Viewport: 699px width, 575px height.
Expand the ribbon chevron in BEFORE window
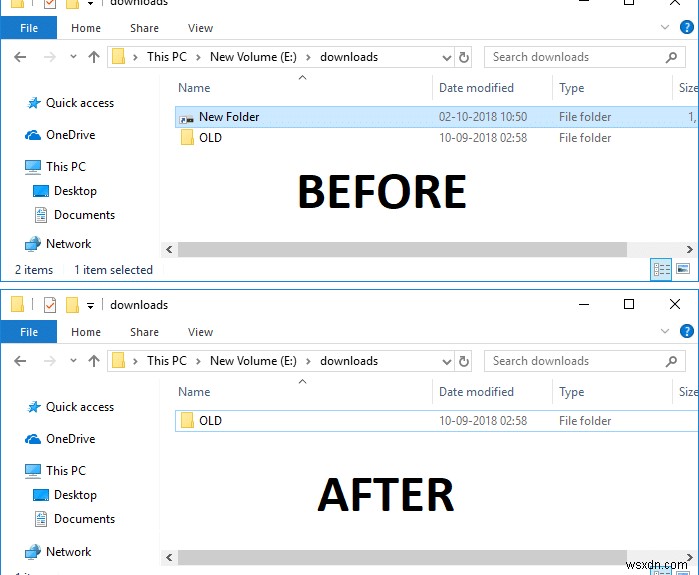pyautogui.click(x=665, y=27)
